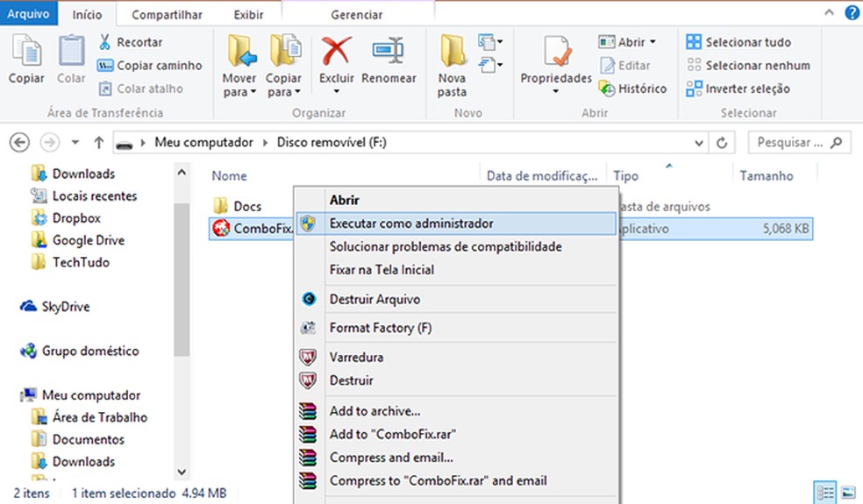Open the Gerenciar tab
This screenshot has width=863, height=504.
click(x=357, y=14)
